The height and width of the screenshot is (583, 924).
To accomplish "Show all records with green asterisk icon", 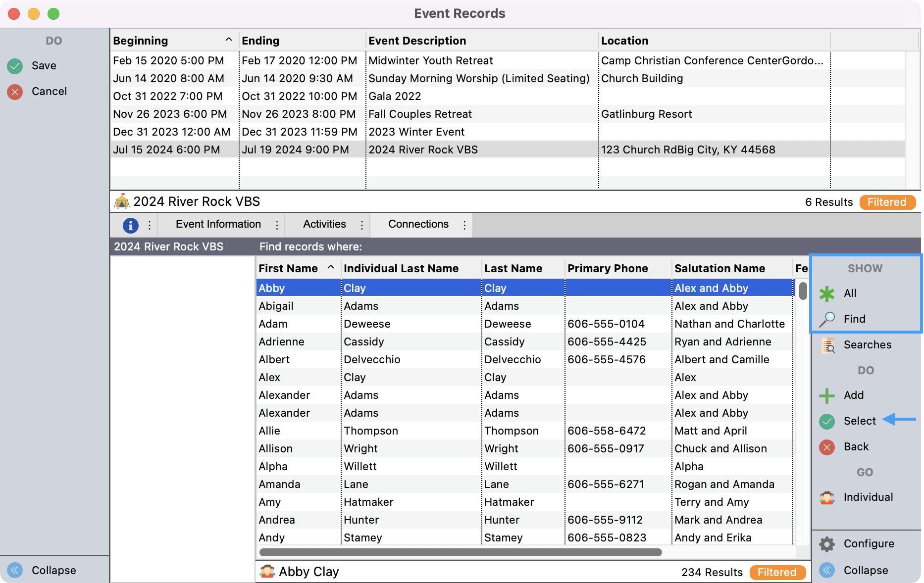I will [826, 293].
